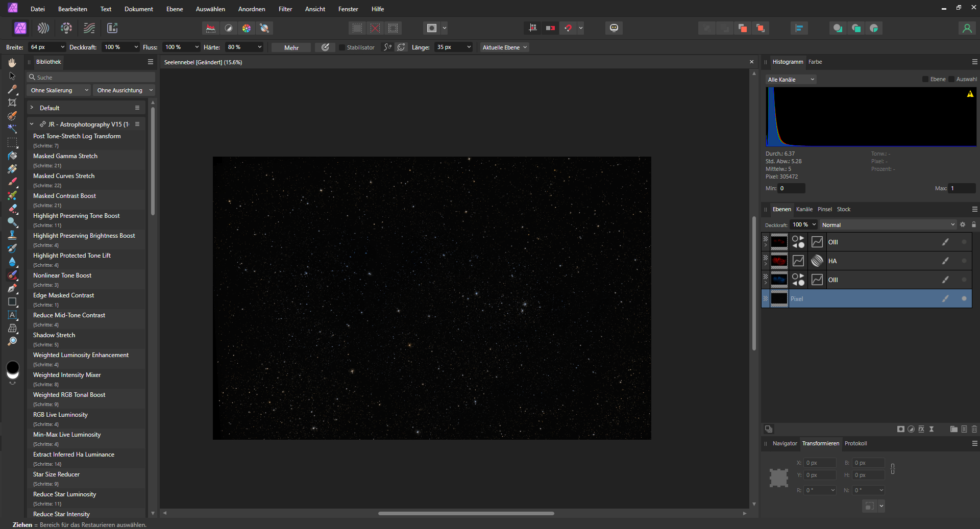Select the Pen tool
The height and width of the screenshot is (529, 980).
click(x=12, y=288)
